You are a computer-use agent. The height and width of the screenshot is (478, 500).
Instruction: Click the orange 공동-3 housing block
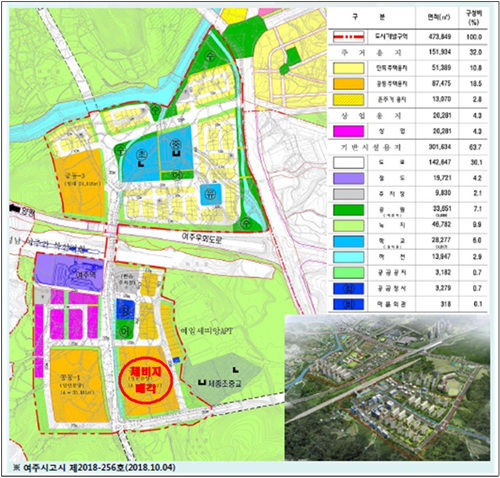click(x=81, y=183)
